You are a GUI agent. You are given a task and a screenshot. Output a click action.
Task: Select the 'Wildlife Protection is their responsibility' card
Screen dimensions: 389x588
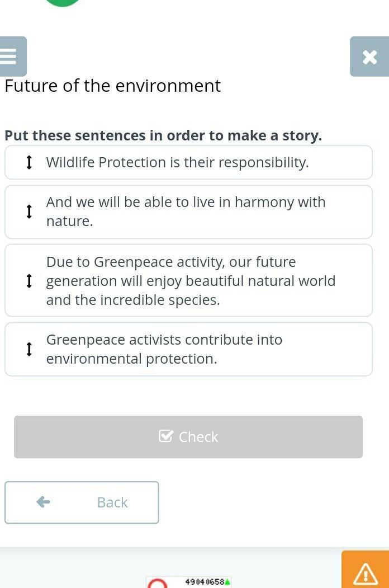pos(188,162)
